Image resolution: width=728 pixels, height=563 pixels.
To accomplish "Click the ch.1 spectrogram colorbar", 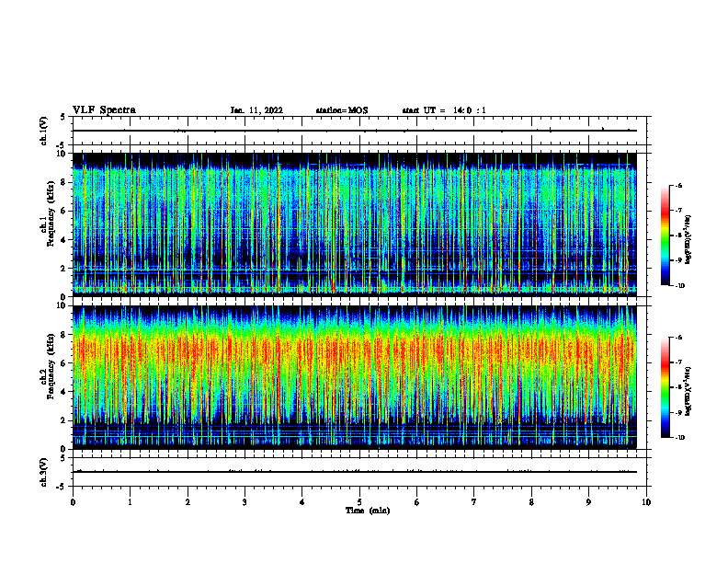I will (x=665, y=236).
